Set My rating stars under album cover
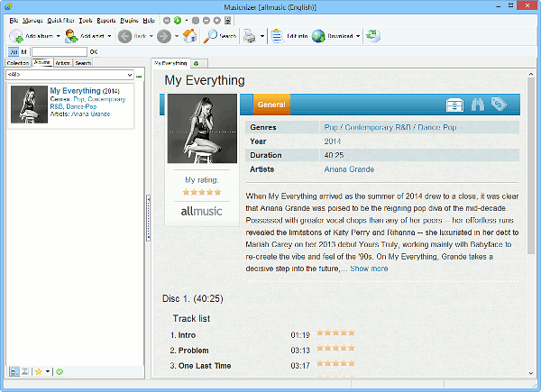Screen dimensions: 541x392 (202, 192)
